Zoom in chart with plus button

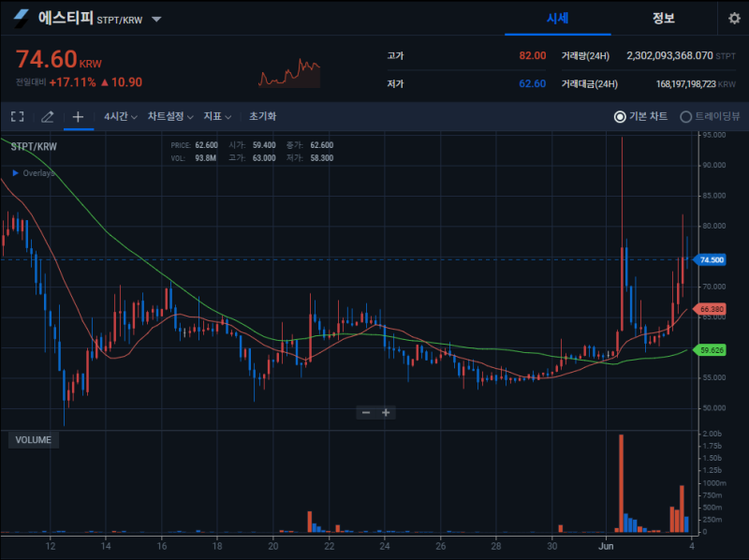386,412
